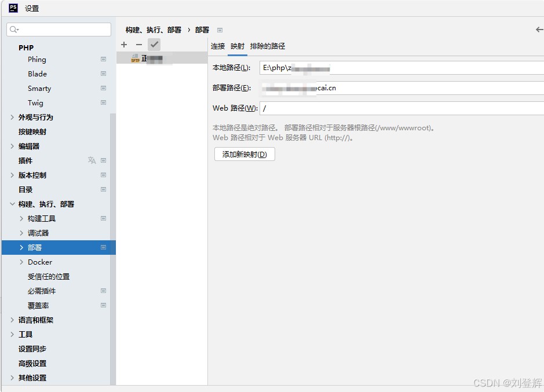This screenshot has width=544, height=392.
Task: Expand the 构建工具 node
Action: 21,218
